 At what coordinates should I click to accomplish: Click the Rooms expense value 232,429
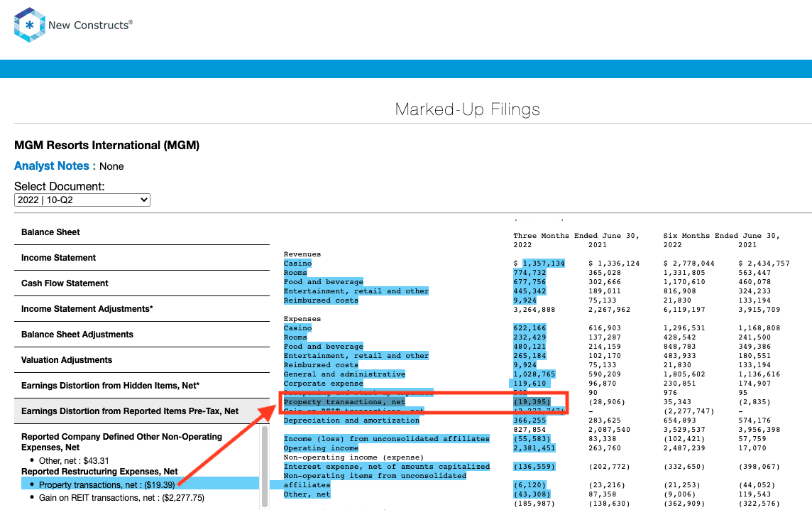530,337
